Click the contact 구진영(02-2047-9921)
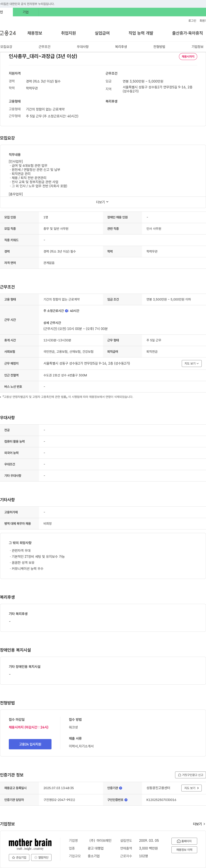The image size is (206, 868). [59, 800]
